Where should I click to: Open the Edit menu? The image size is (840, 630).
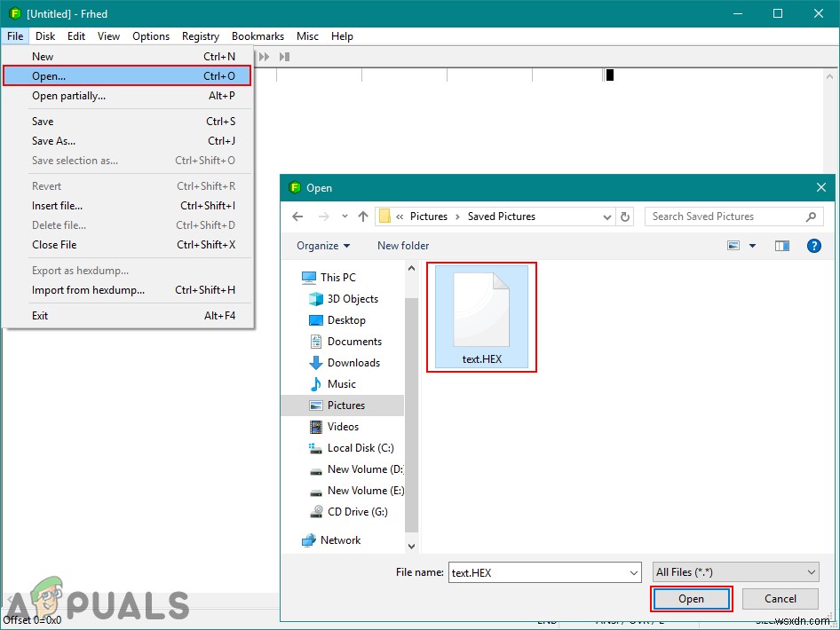click(76, 35)
